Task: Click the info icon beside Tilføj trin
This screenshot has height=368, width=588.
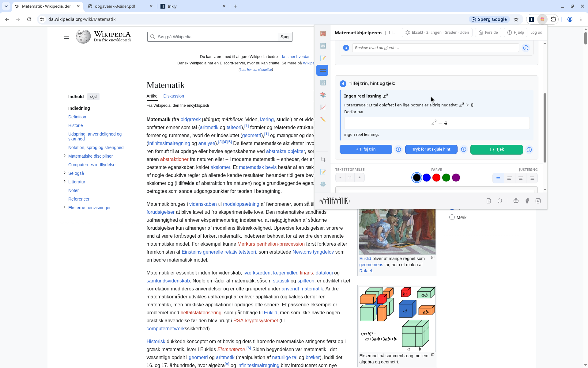Action: point(398,149)
